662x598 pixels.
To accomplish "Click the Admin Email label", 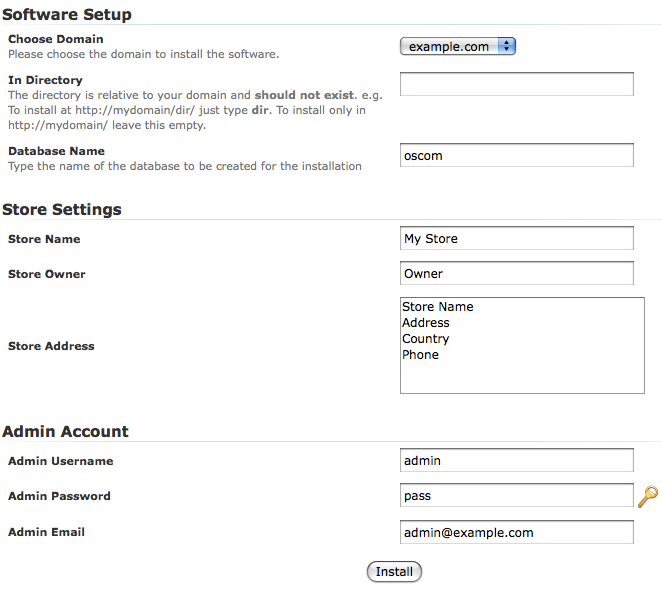I will click(x=46, y=532).
